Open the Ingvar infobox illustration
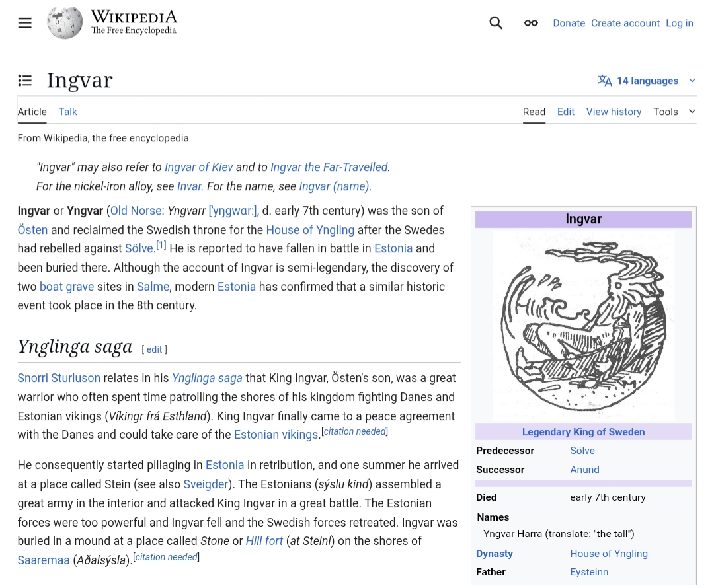Image resolution: width=714 pixels, height=588 pixels. point(583,325)
